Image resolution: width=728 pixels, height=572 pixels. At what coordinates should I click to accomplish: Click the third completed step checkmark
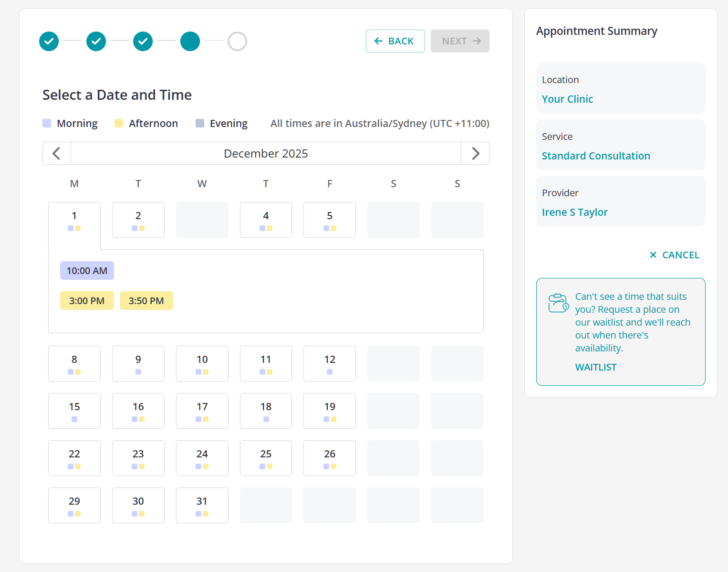click(x=143, y=42)
